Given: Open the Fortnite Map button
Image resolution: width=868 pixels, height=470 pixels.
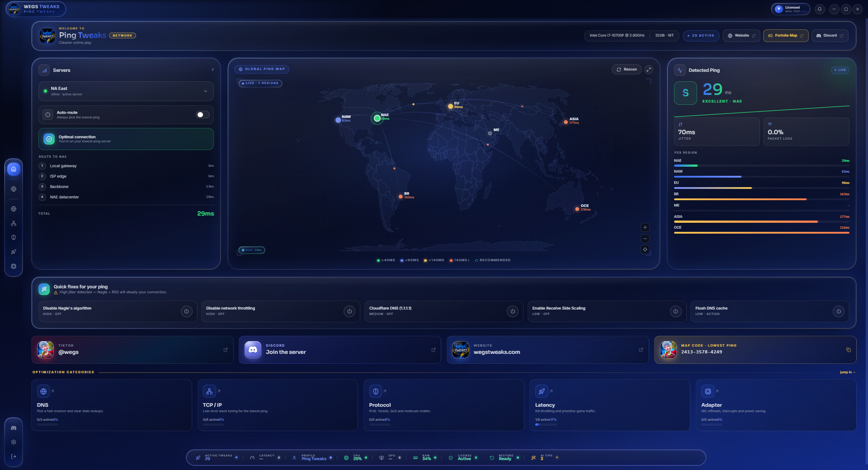Looking at the screenshot, I should click(786, 36).
